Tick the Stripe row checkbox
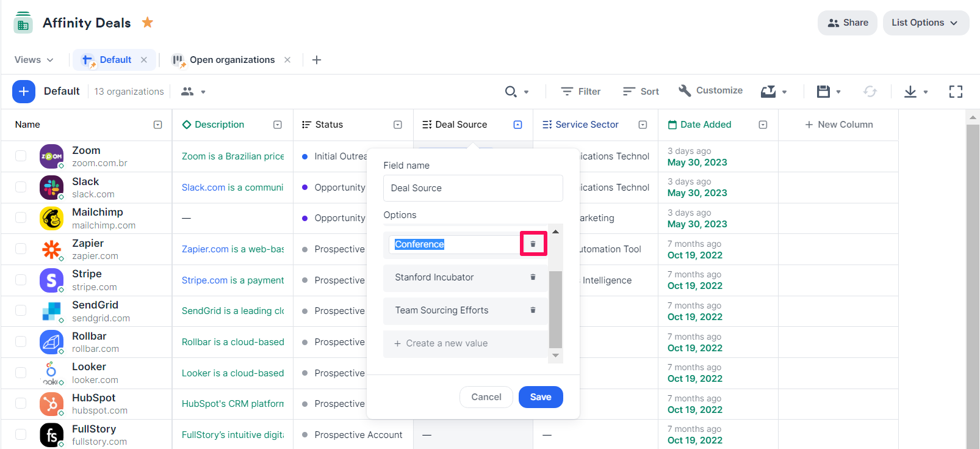Screen dimensions: 980x449 pos(21,280)
